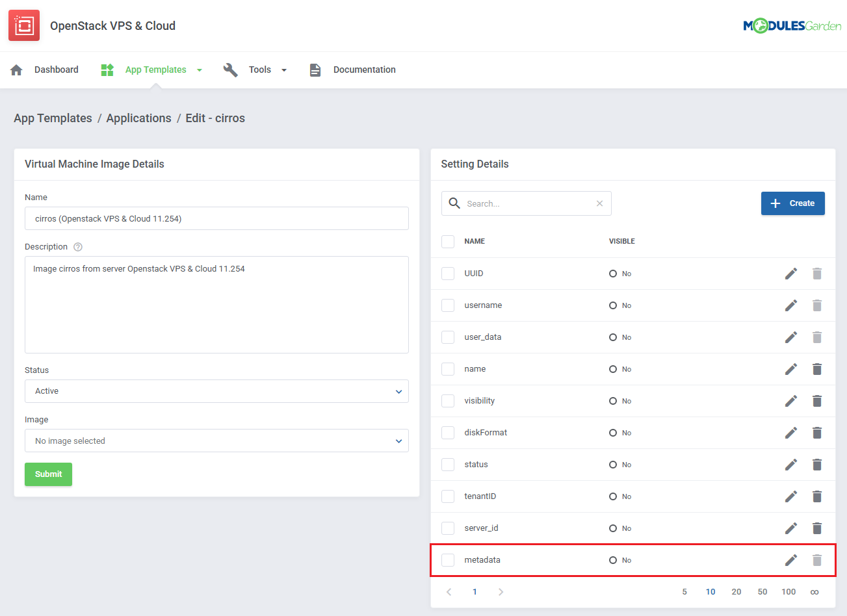Viewport: 847px width, 616px height.
Task: Clear the search field with X icon
Action: [599, 203]
